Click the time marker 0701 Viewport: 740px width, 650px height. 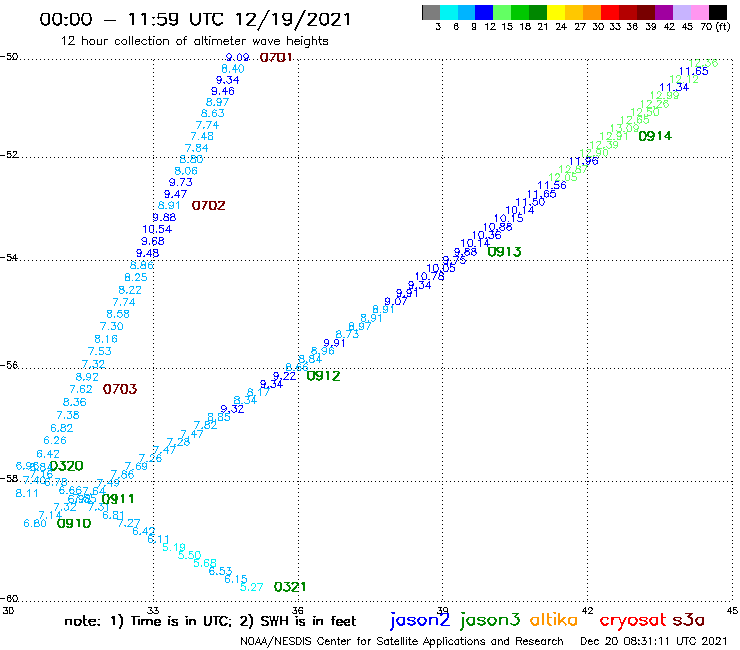(276, 58)
